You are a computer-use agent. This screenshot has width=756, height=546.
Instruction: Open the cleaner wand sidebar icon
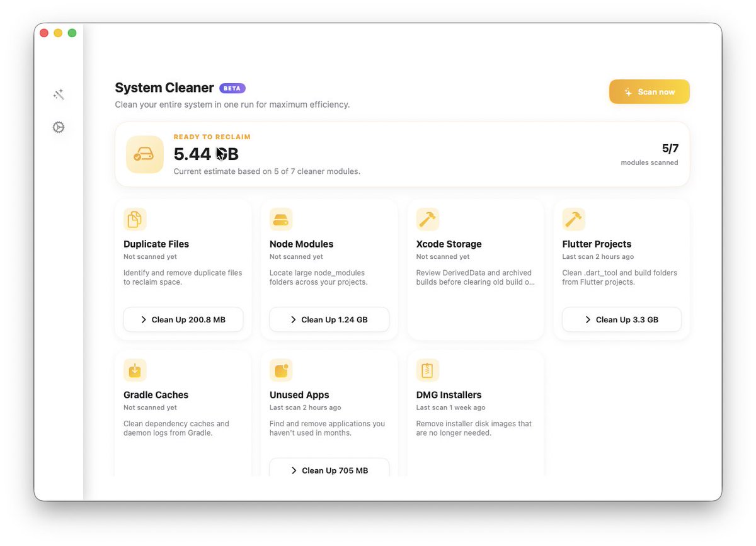[59, 94]
